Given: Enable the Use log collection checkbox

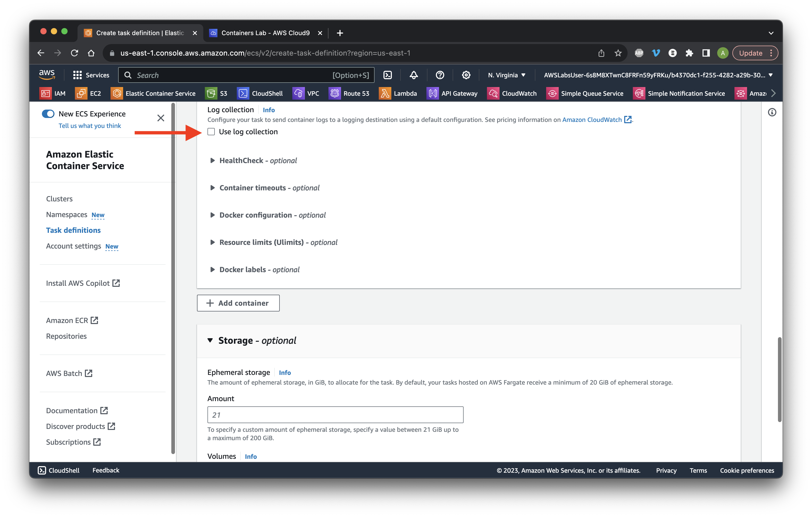Looking at the screenshot, I should click(211, 132).
